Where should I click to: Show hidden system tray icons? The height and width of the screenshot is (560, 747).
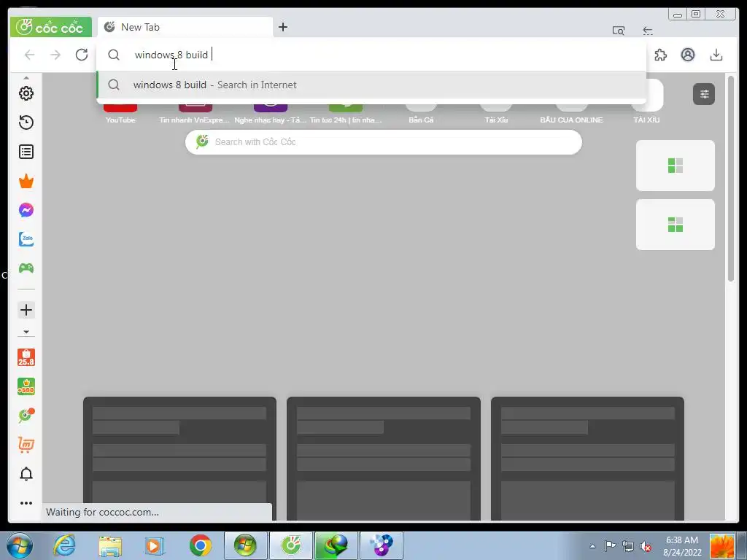(592, 547)
